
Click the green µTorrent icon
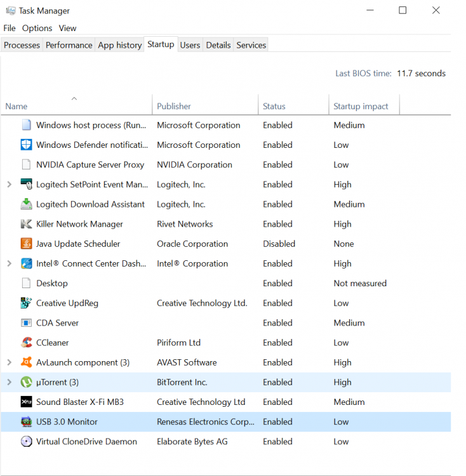click(x=27, y=382)
